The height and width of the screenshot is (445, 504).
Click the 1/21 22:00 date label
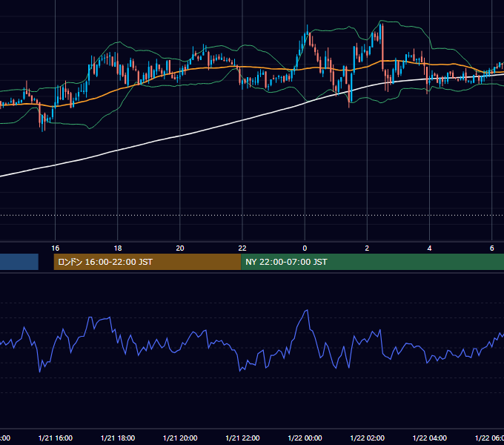[x=242, y=438]
